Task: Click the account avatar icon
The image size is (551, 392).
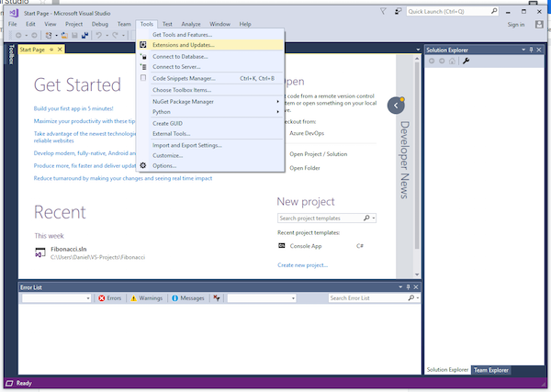Action: click(x=539, y=24)
